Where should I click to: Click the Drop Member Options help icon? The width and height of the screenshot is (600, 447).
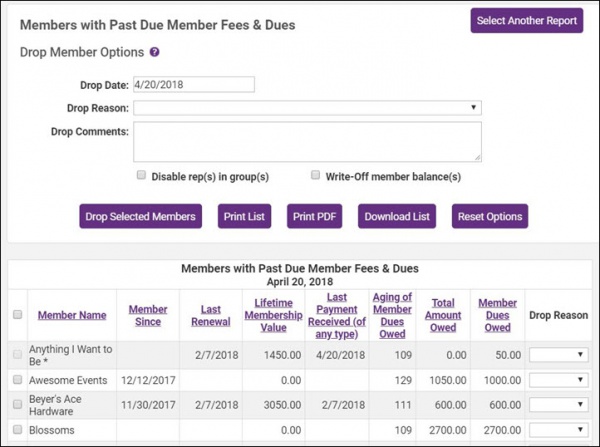(x=155, y=51)
